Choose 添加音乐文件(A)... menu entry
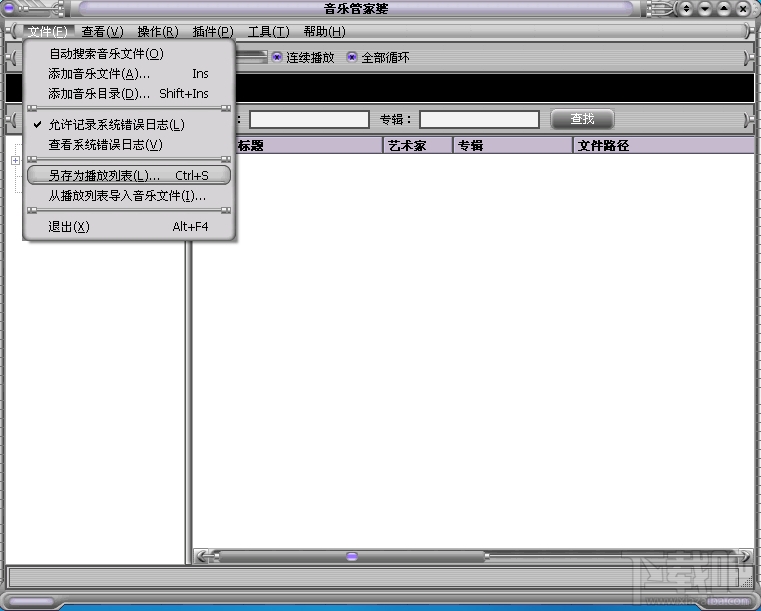This screenshot has height=611, width=761. [129, 74]
